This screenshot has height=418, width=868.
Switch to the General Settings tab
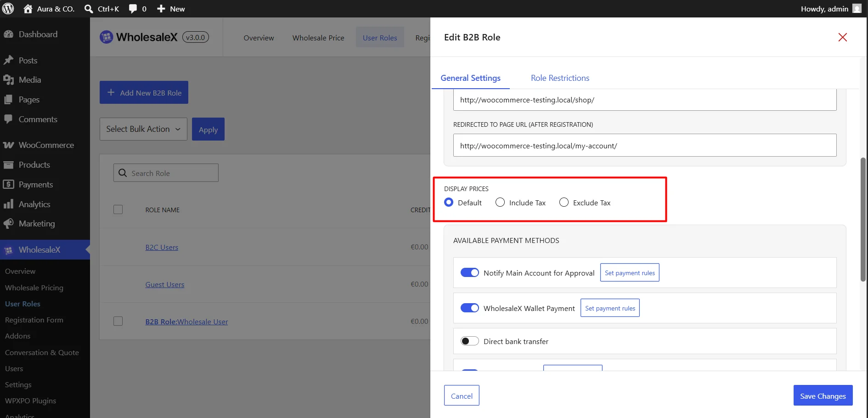471,78
